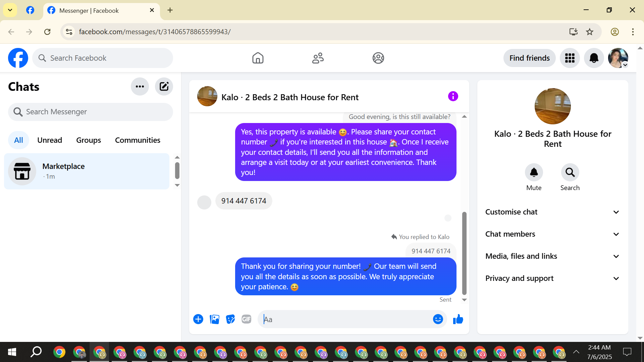Click the Find friends button

click(529, 58)
